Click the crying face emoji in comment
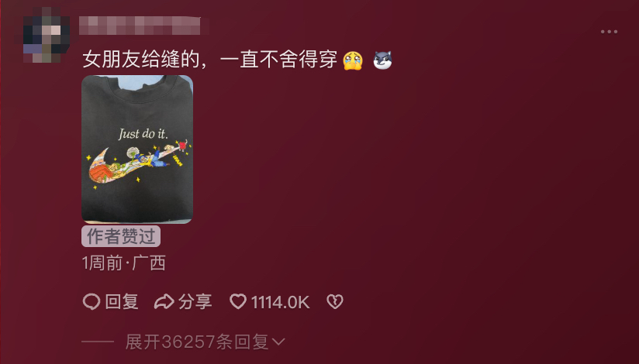Screen dimensions: 639x364 pyautogui.click(x=353, y=60)
